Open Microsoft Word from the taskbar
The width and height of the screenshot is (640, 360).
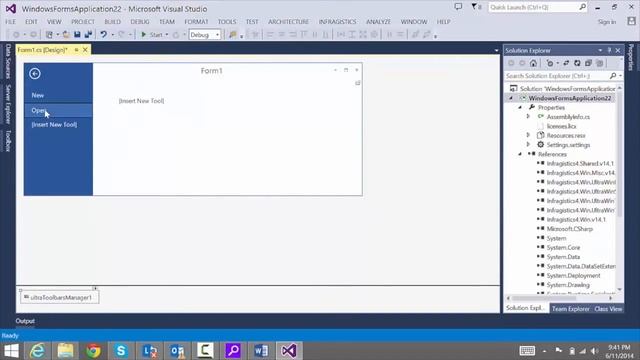261,351
